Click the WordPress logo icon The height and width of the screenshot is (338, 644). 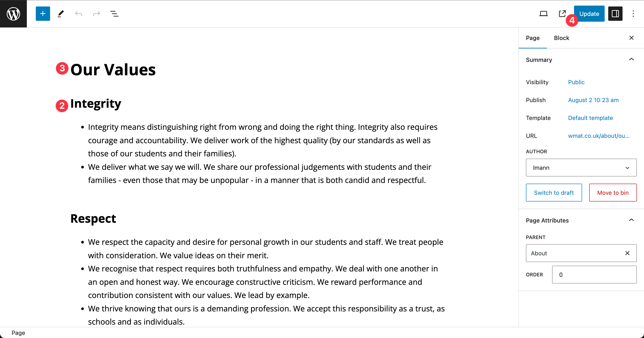(13, 14)
